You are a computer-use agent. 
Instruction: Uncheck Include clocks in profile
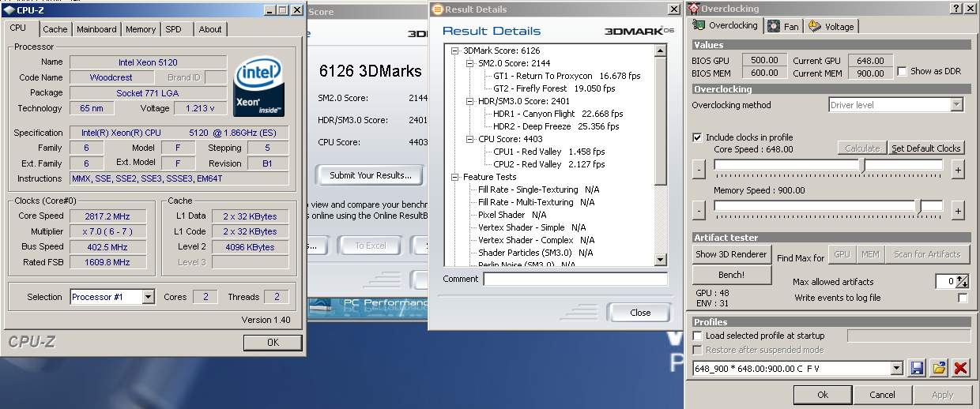(697, 137)
